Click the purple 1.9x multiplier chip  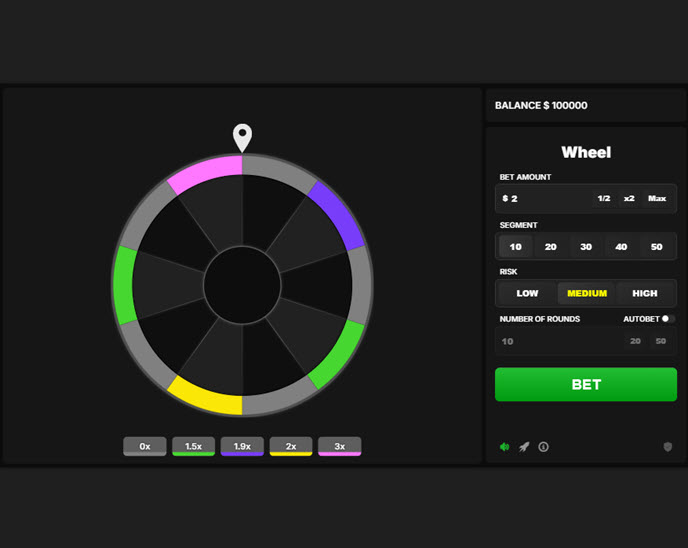tap(242, 446)
